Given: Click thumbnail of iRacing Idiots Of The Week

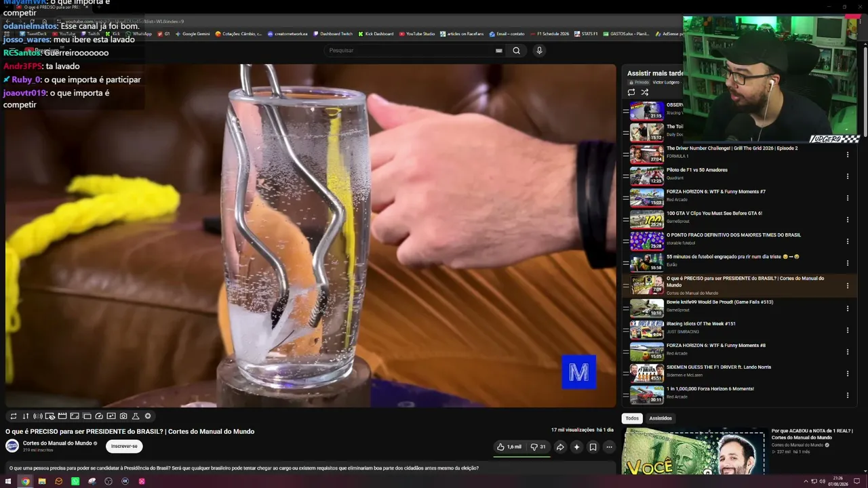Looking at the screenshot, I should coord(647,330).
